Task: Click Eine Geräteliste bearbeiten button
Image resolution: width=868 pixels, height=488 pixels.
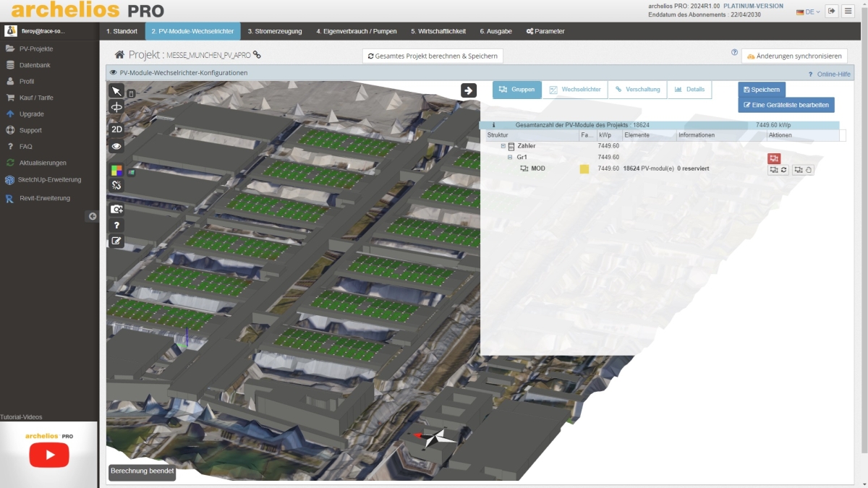Action: pos(786,106)
